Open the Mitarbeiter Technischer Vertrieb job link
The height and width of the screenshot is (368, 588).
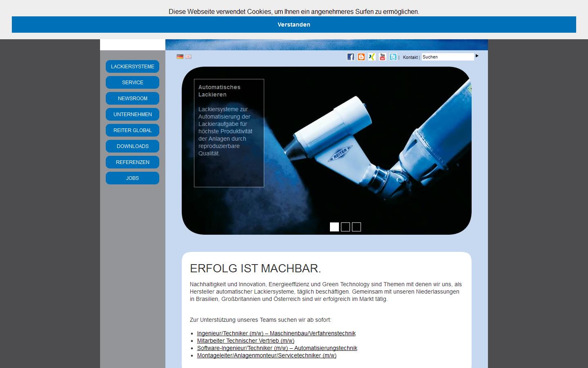[x=245, y=341]
